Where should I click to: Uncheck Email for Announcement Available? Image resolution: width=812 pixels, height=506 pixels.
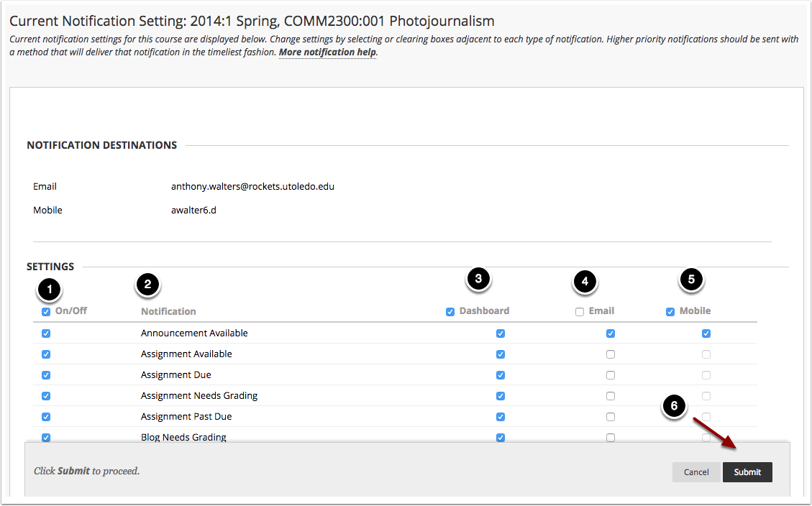[x=611, y=333]
